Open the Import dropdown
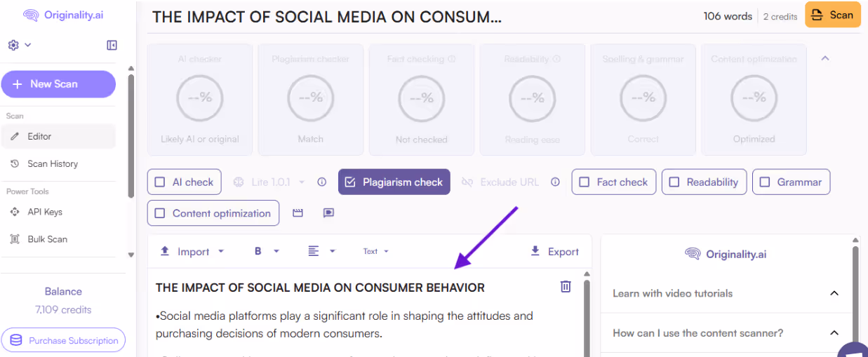 [192, 251]
